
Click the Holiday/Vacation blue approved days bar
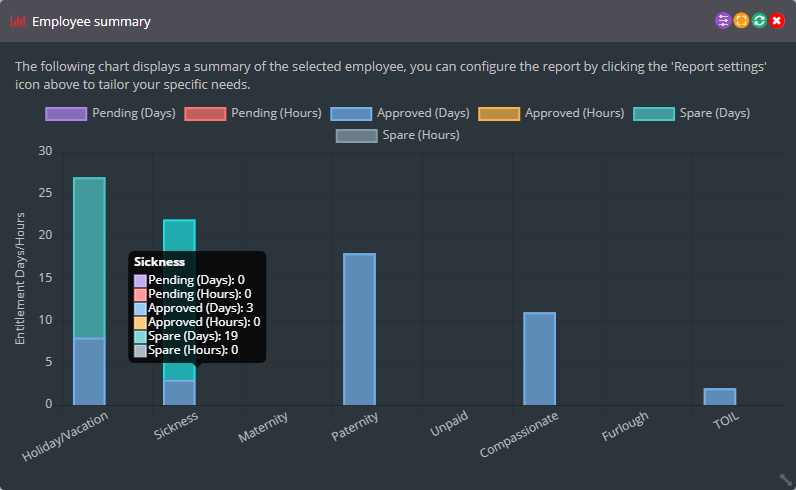point(89,371)
